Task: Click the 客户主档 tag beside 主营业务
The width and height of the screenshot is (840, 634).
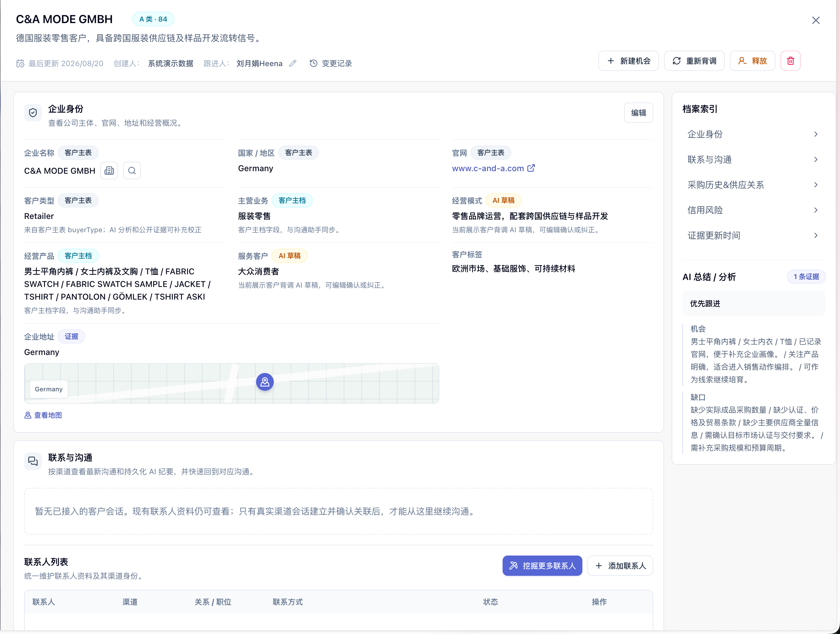Action: pos(291,201)
